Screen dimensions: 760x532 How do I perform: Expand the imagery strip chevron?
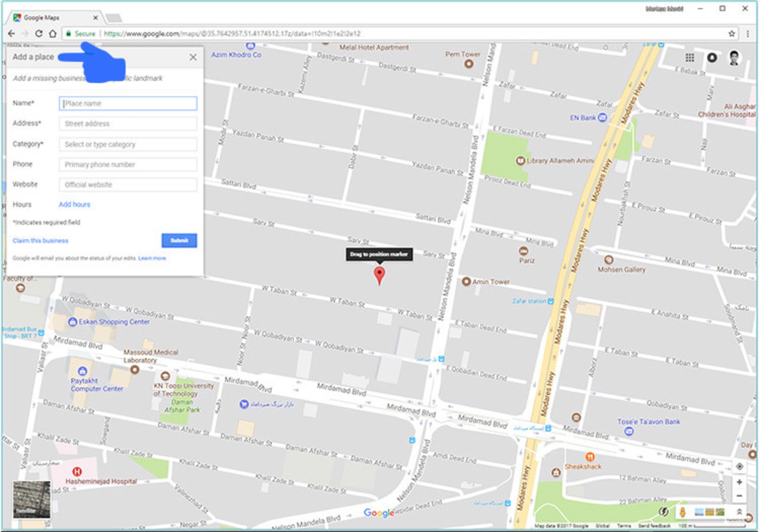pos(739,511)
